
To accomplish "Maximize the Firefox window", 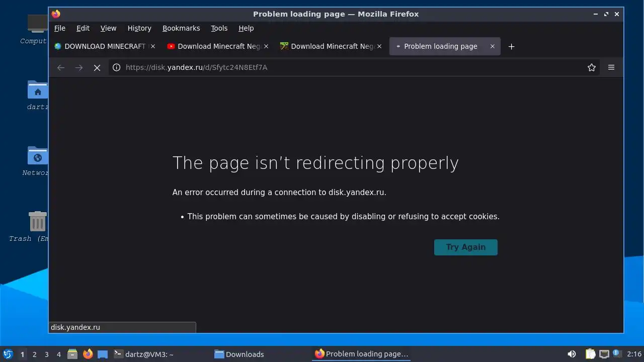I will (x=606, y=14).
